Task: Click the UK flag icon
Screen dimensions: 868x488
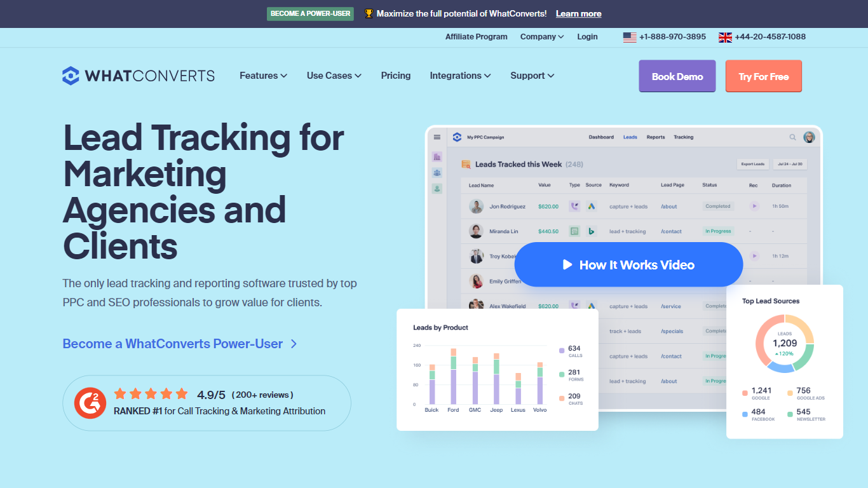Action: (725, 37)
